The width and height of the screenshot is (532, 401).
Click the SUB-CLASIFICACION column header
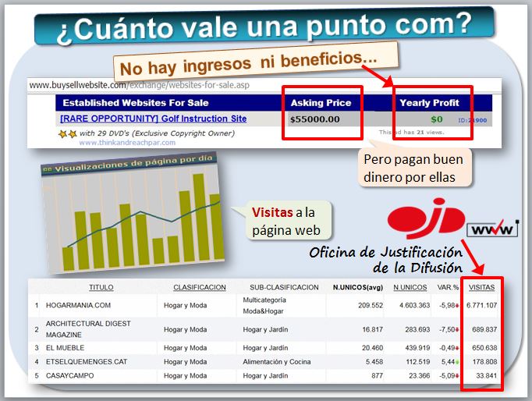pos(284,287)
